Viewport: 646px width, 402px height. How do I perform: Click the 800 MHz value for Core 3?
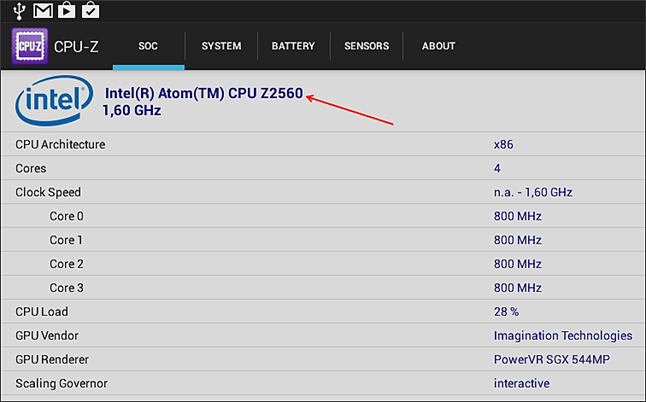[517, 288]
